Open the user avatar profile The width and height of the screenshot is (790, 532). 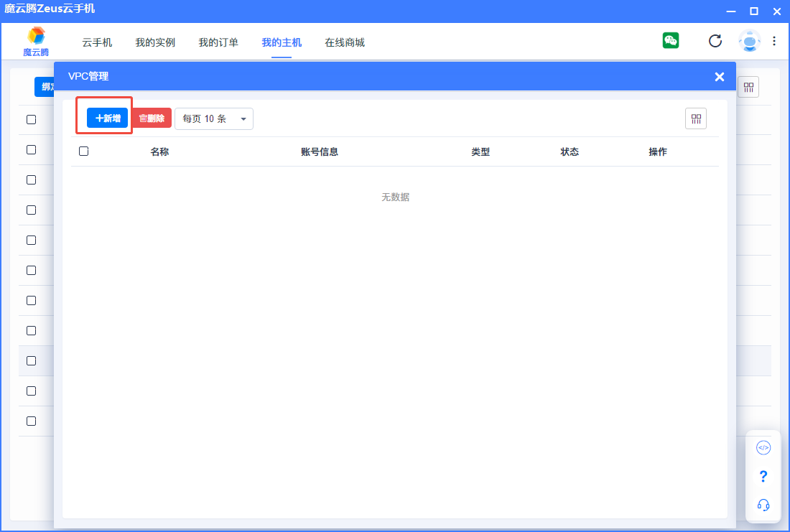(x=749, y=41)
